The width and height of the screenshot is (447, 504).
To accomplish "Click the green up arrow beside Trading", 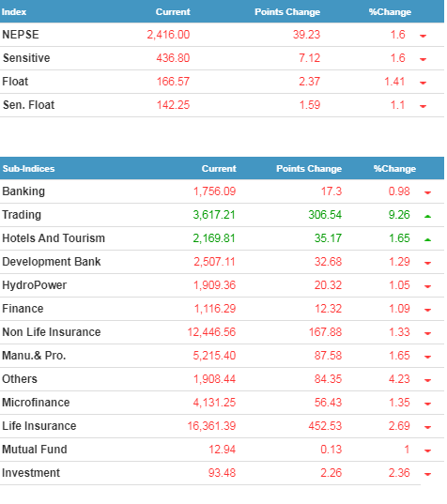I will [427, 216].
